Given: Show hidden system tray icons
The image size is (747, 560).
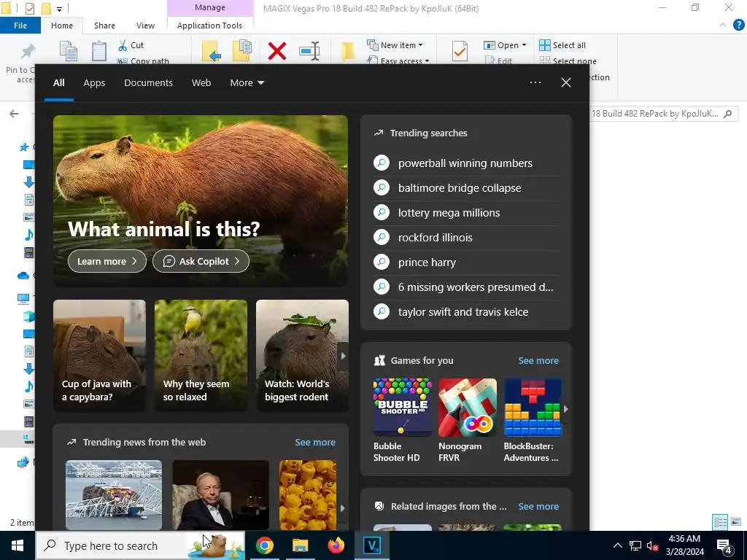Looking at the screenshot, I should (x=617, y=545).
